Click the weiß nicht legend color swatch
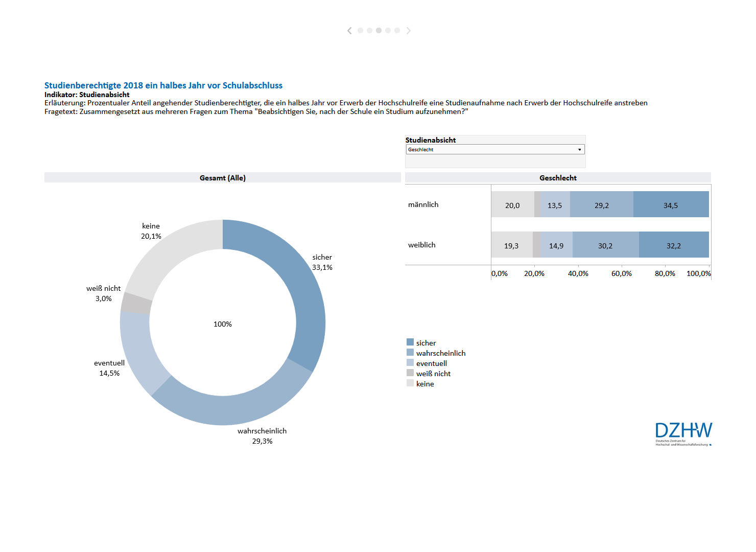This screenshot has height=552, width=756. (410, 373)
